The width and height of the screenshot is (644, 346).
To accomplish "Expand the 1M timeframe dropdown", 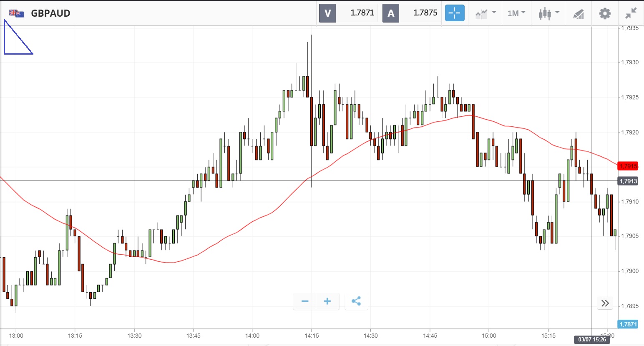I will (x=516, y=13).
